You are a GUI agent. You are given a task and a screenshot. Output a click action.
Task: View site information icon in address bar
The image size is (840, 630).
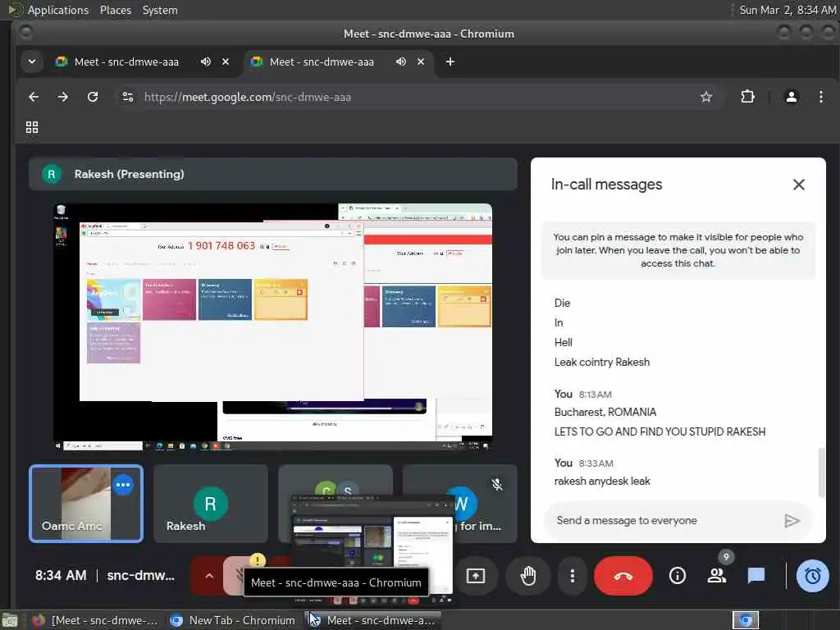127,97
